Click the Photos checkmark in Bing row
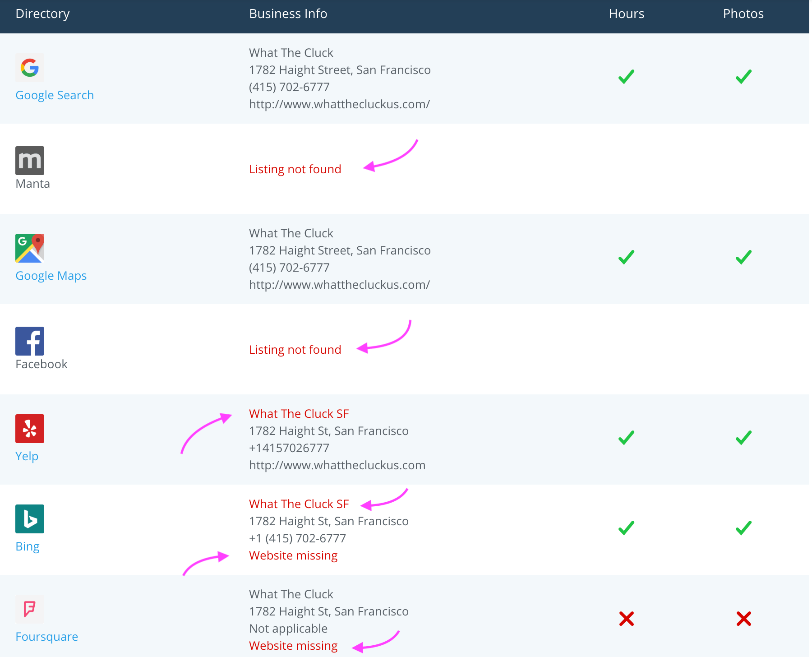Viewport: 812px width, 657px height. coord(743,528)
